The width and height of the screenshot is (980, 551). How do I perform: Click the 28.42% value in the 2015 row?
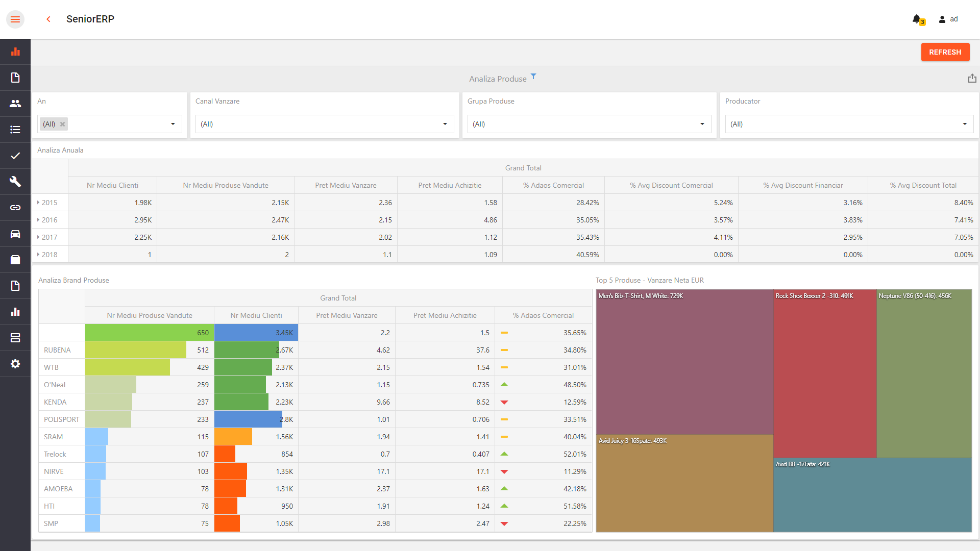click(x=587, y=203)
